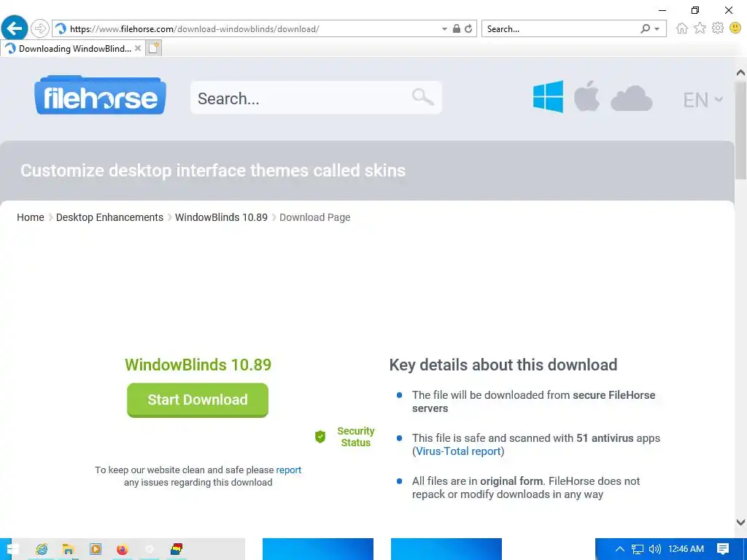Click the address bar URL field

(248, 29)
